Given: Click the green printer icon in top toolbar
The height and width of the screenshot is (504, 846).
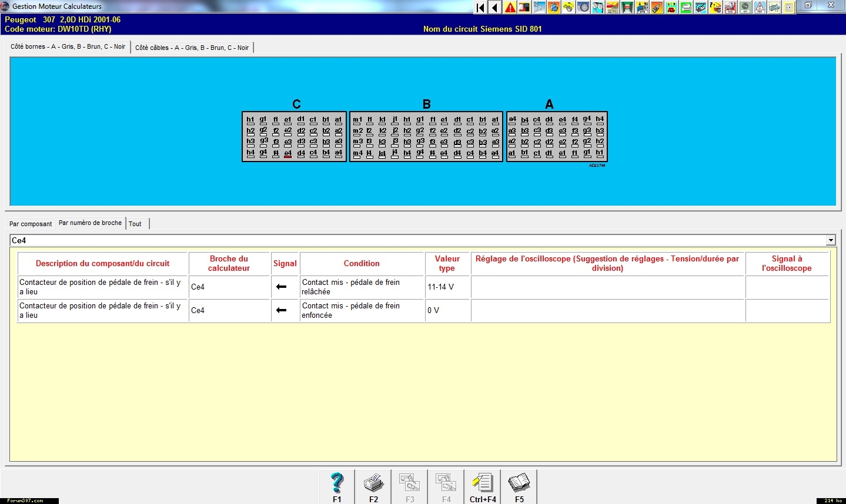Looking at the screenshot, I should (x=686, y=7).
